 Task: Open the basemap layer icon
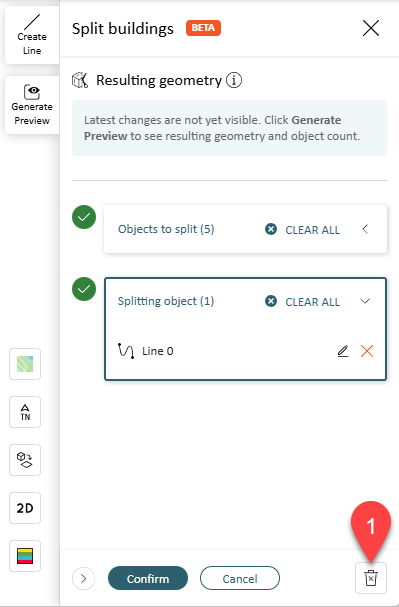[25, 364]
